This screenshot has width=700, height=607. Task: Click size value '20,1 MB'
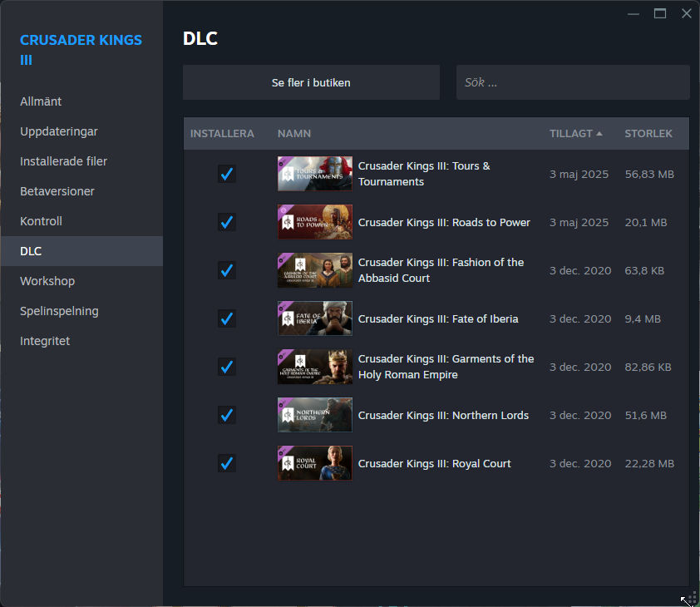[646, 223]
